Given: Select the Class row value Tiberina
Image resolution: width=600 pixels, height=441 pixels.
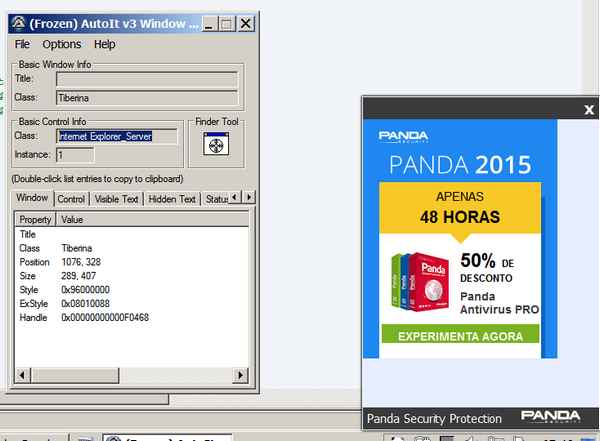Looking at the screenshot, I should pos(77,248).
